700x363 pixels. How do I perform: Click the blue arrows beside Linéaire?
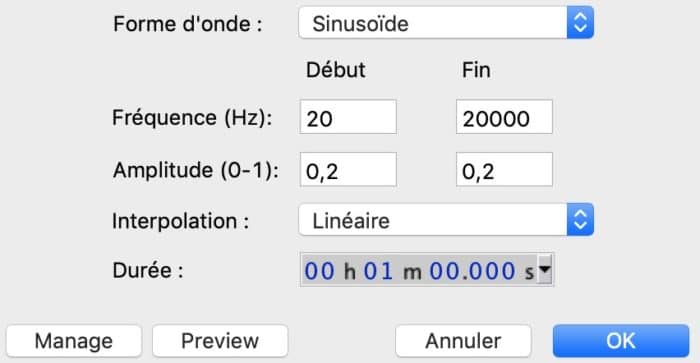tap(580, 220)
